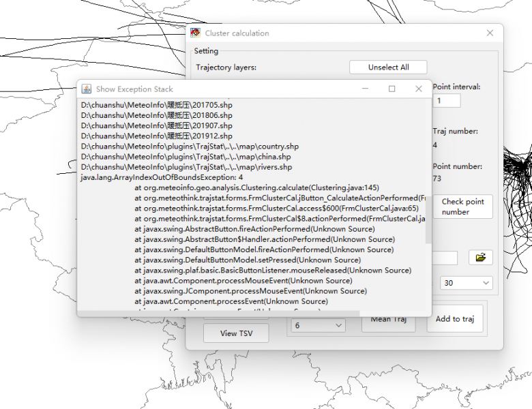Click the Cluster calculation window icon
The width and height of the screenshot is (532, 409).
click(196, 33)
